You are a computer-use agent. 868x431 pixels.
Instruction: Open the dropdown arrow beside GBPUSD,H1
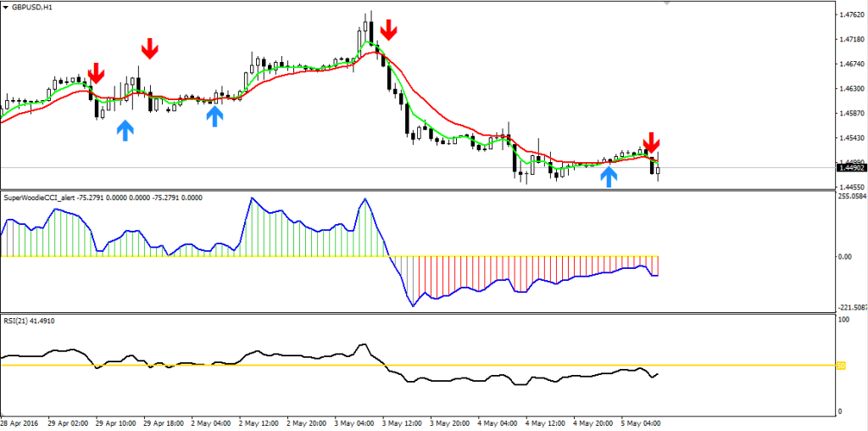[x=6, y=6]
